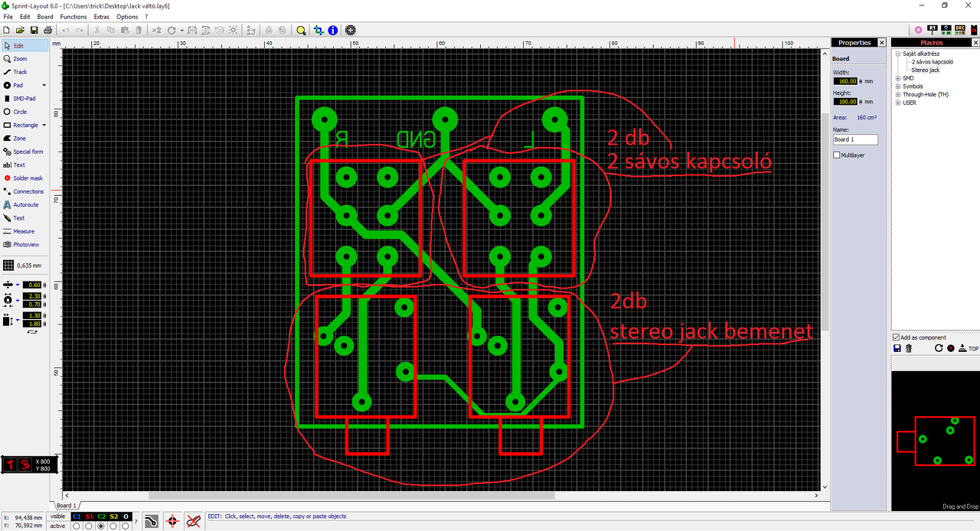
Task: Open the DRC panel icon
Action: (x=960, y=30)
